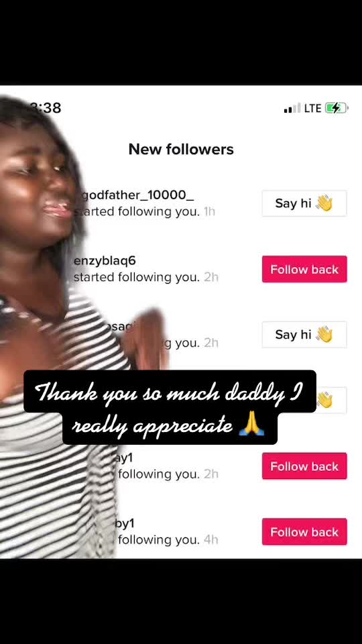
Task: Open godfather_10000_ profile name
Action: (137, 195)
